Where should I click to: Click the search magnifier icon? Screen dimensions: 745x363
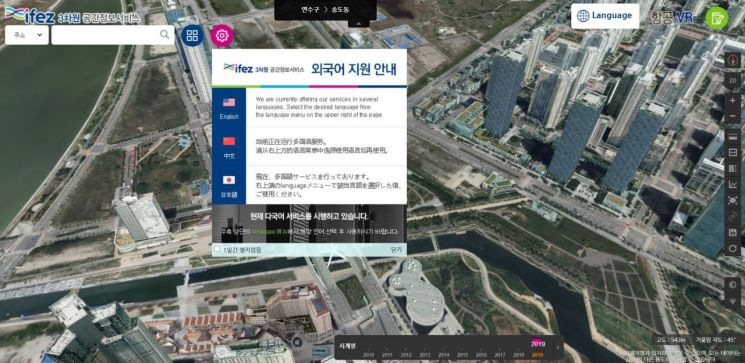coord(164,35)
